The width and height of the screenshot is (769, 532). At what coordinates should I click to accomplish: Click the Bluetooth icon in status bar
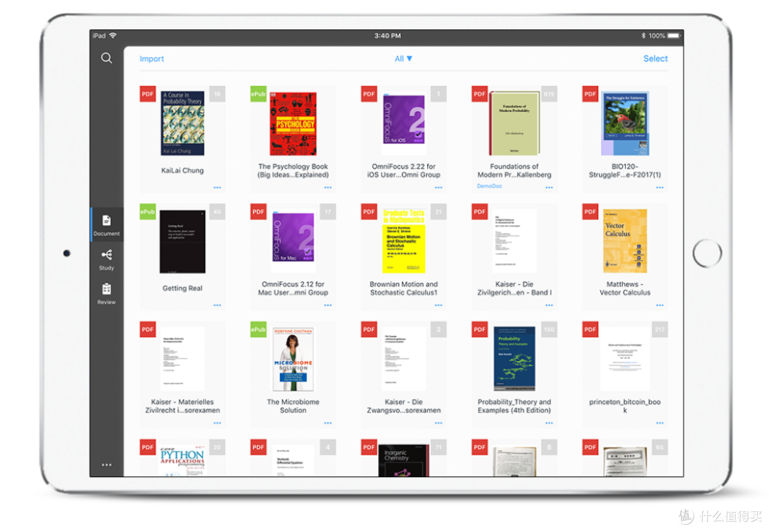point(644,36)
